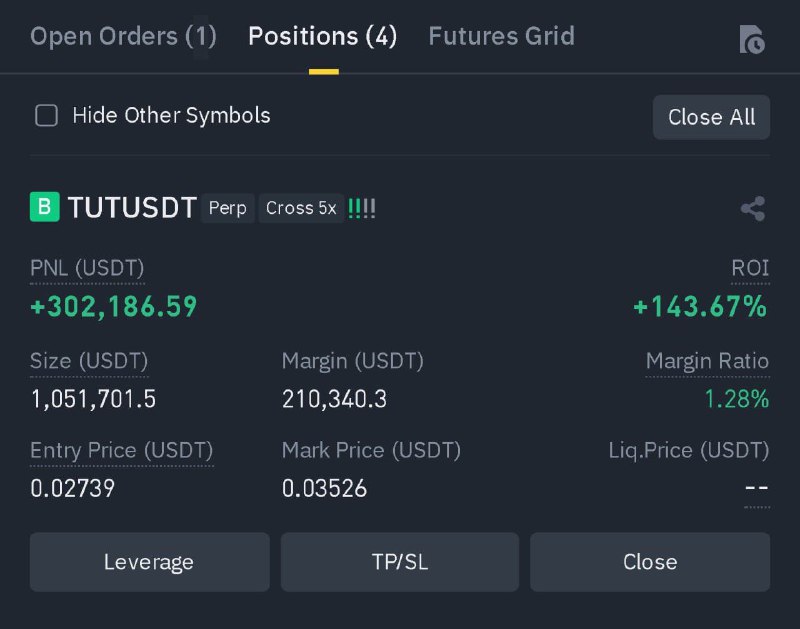Screen dimensions: 800x629
Task: Open the TUTUSDT symbol name
Action: point(132,208)
